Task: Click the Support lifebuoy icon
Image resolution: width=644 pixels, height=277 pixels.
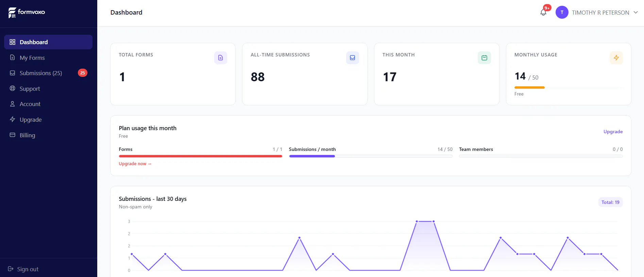Action: 13,88
